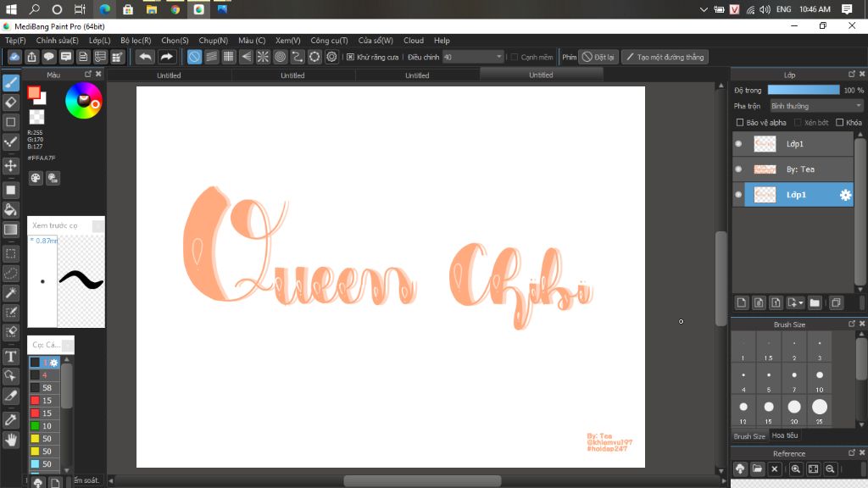Select the Lasso selection tool
This screenshot has height=488, width=868.
coord(10,274)
